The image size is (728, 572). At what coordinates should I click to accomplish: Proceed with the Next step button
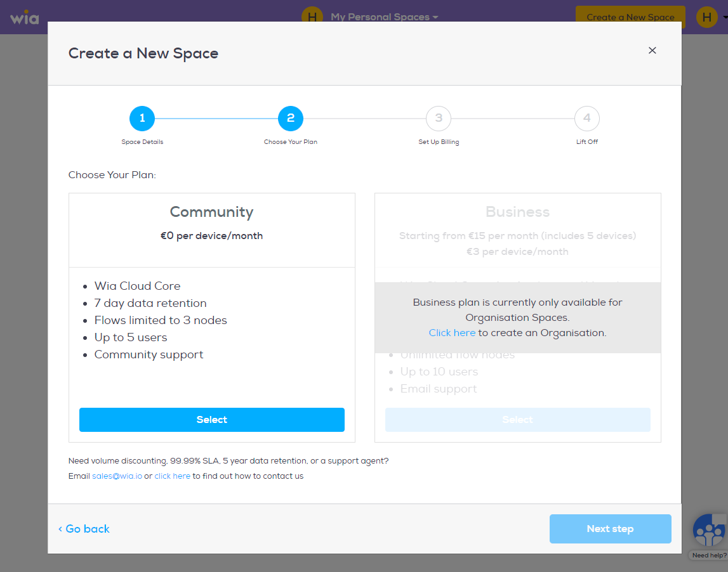[610, 529]
